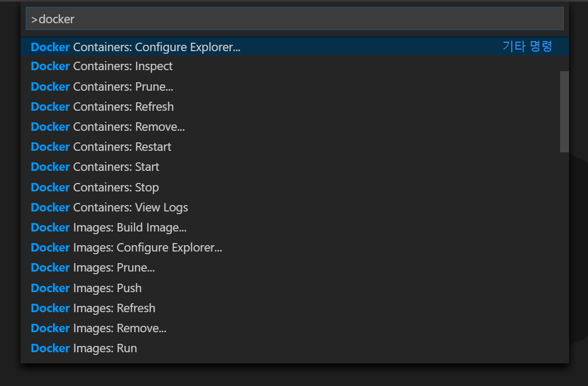Open Docker Containers: View Logs

click(x=295, y=207)
